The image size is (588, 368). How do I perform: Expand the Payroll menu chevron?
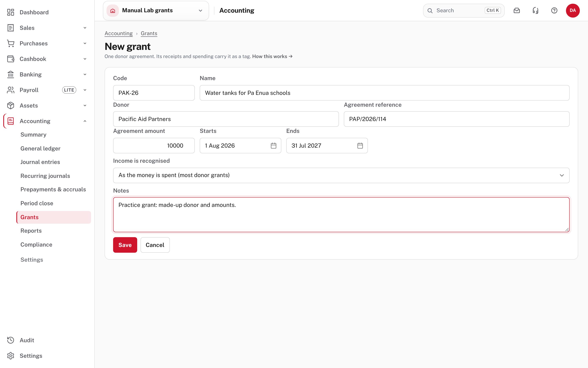click(85, 90)
